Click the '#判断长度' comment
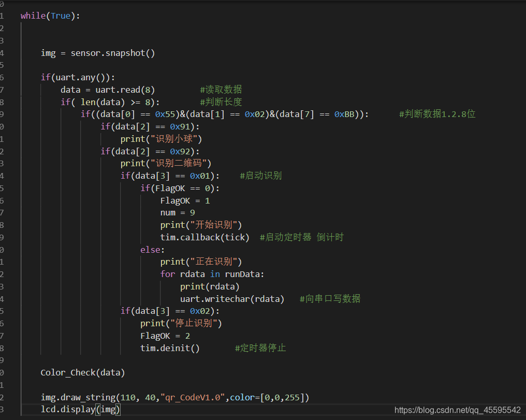 221,102
